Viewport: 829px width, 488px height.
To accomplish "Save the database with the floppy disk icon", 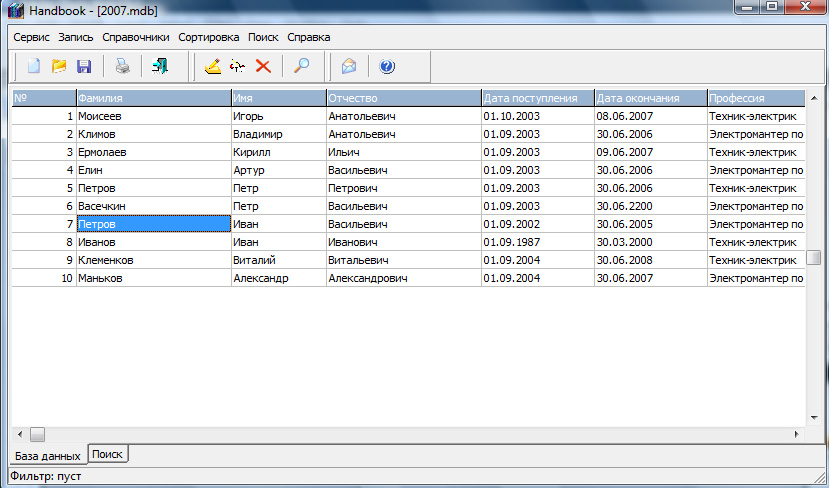I will click(84, 67).
